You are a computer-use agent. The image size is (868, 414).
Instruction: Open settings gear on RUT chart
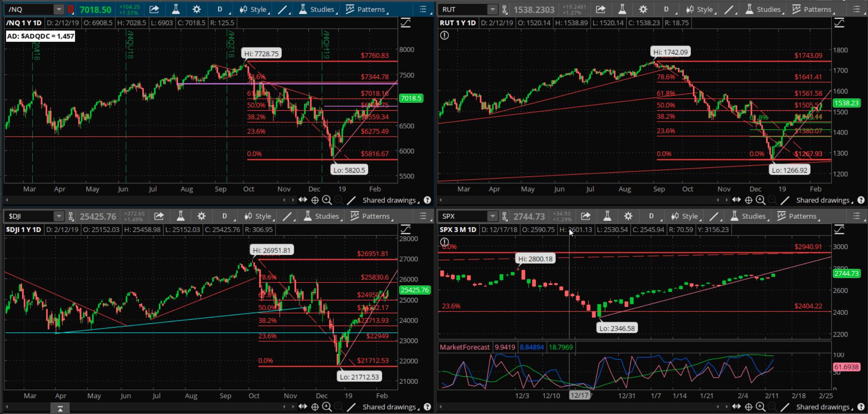(643, 9)
